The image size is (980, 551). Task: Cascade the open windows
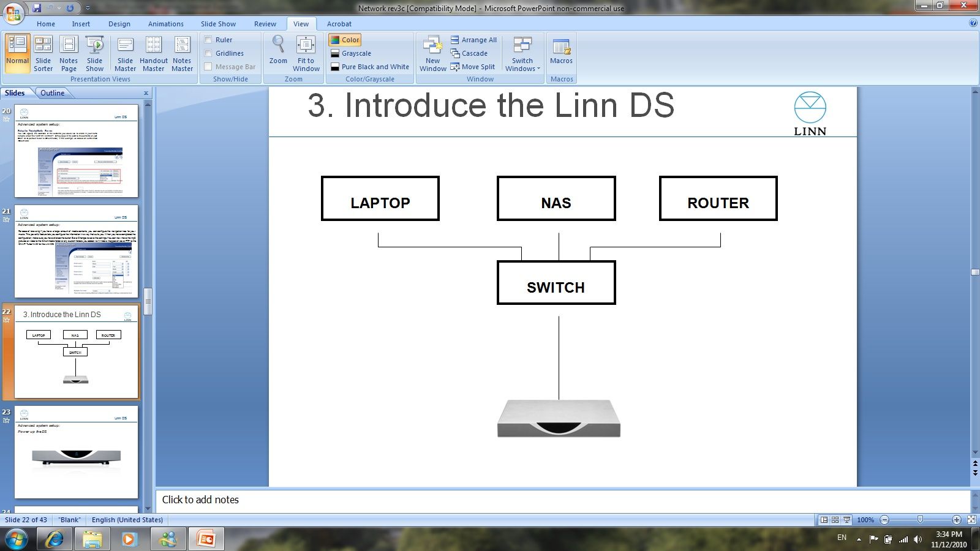469,53
